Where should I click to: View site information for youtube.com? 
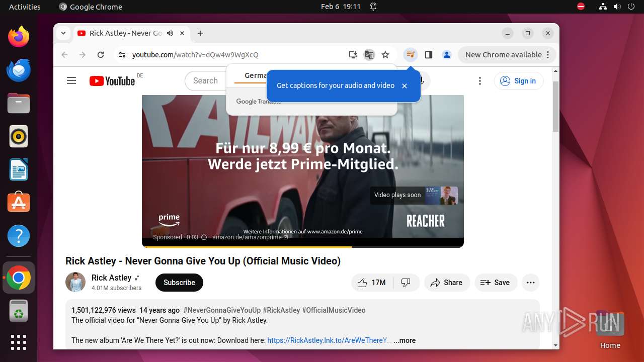(122, 55)
